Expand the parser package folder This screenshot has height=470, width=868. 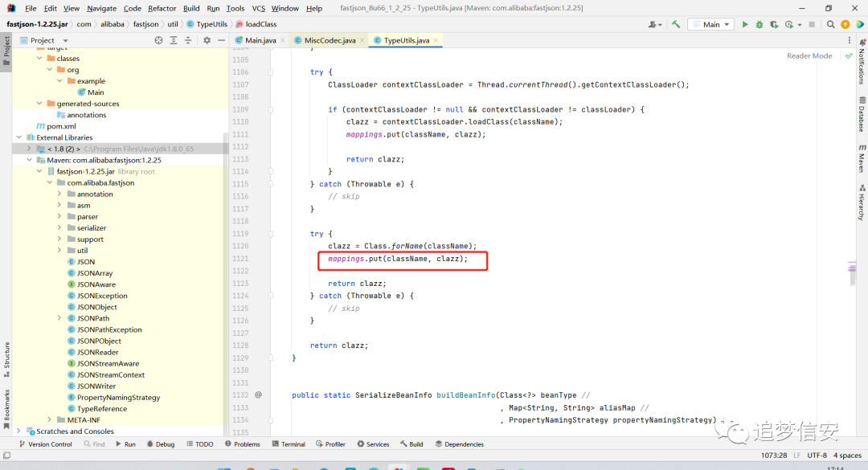[59, 216]
